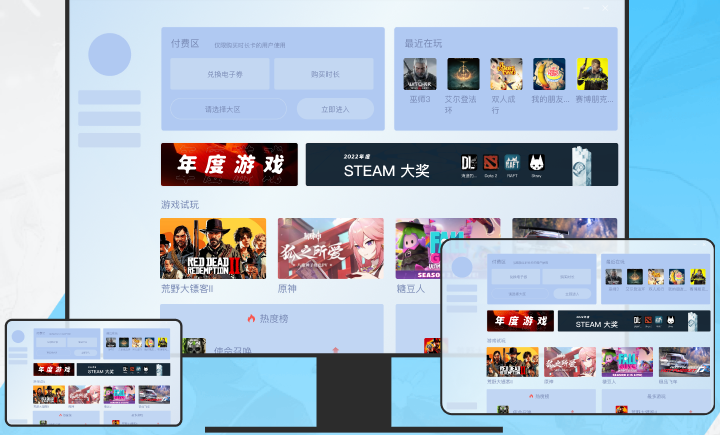Open the STEAM 大奖 banner on the phone

point(124,369)
